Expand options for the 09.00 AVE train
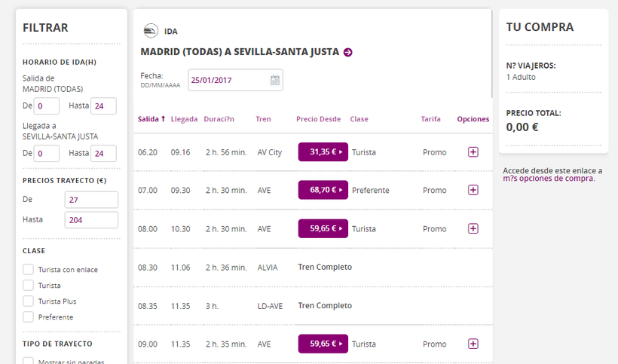The height and width of the screenshot is (364, 618). click(473, 344)
